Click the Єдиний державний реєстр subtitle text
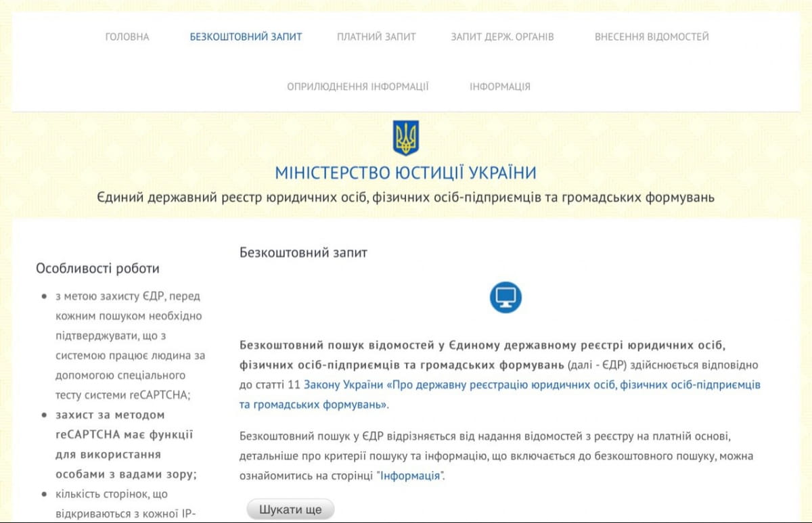 [x=406, y=198]
